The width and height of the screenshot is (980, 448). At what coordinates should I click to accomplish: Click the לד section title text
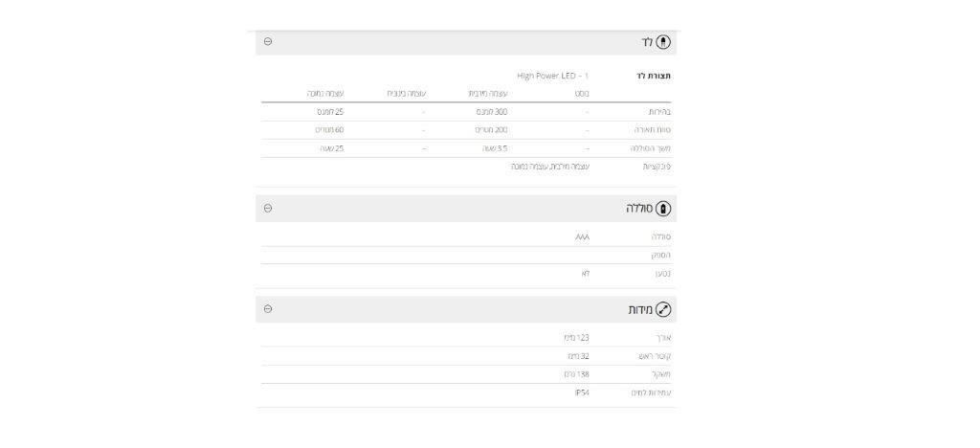coord(647,42)
